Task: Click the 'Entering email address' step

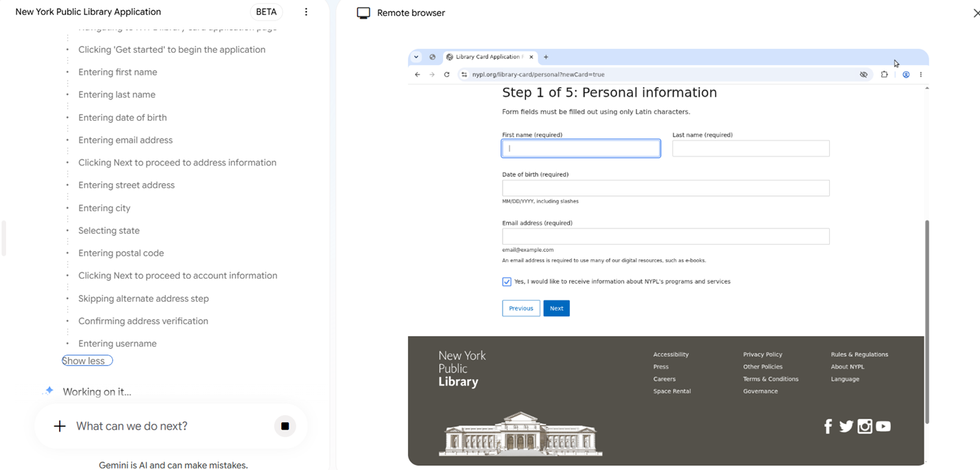Action: click(126, 140)
